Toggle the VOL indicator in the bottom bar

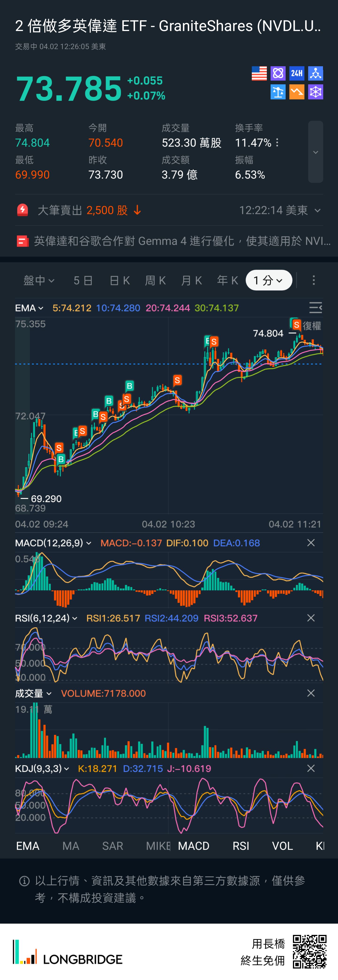coord(282,846)
